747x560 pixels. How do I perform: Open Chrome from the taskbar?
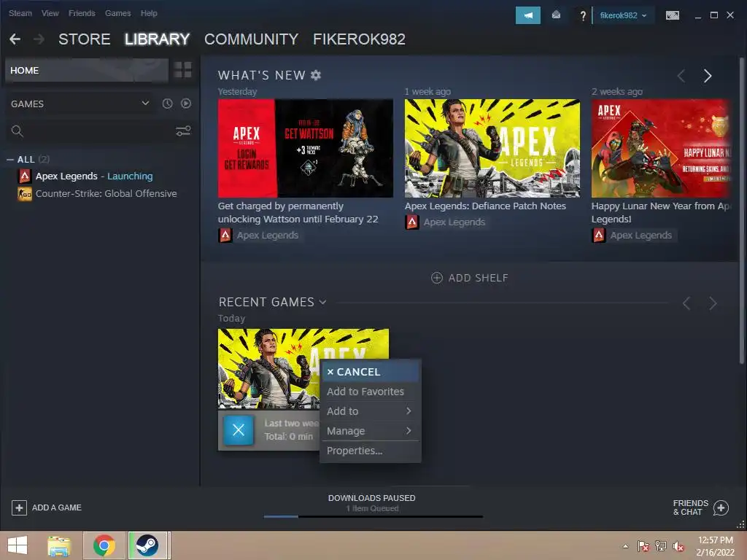click(x=104, y=545)
